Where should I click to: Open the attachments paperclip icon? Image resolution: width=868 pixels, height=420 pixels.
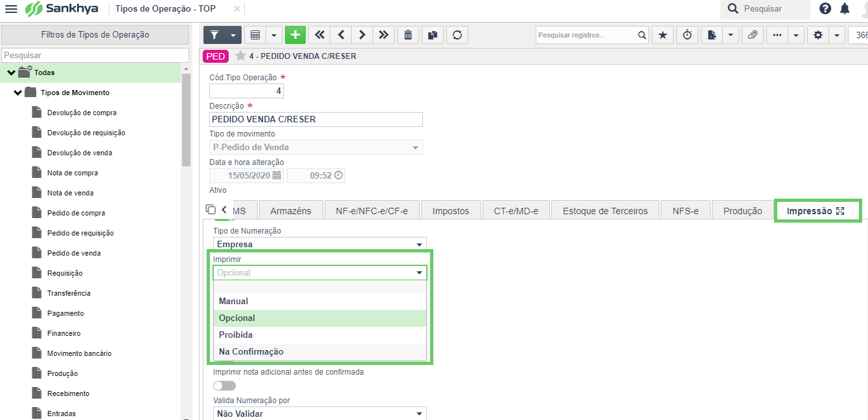(753, 35)
